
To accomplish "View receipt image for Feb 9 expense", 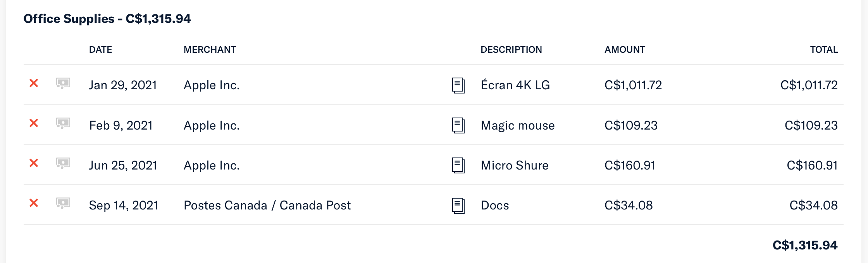I will [x=63, y=123].
